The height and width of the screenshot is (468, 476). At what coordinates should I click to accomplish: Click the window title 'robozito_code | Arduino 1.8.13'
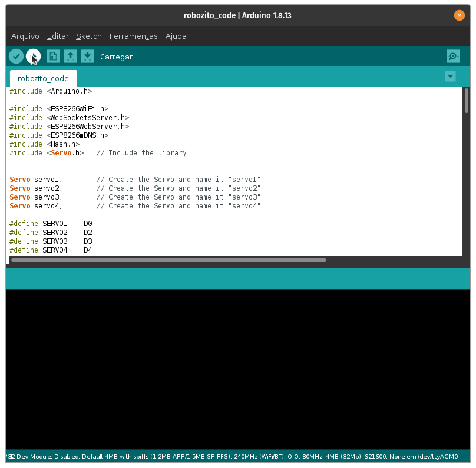tap(237, 15)
